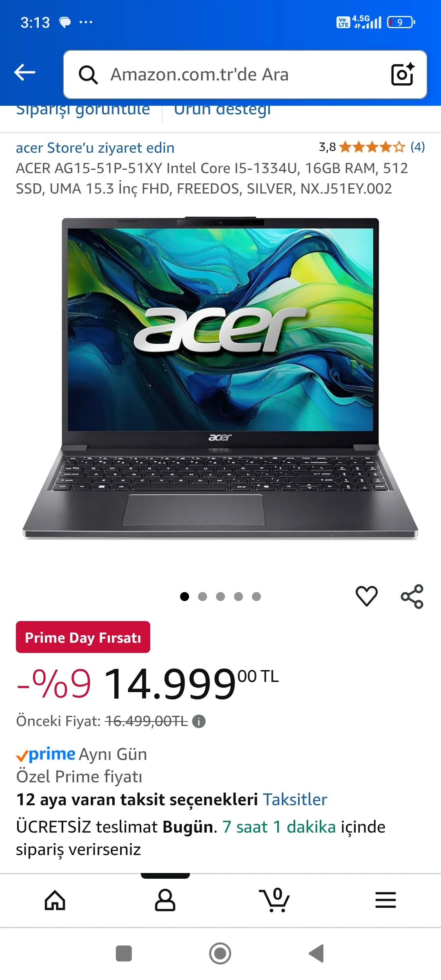This screenshot has height=980, width=441.
Task: Tap the Acer laptop product image
Action: [220, 378]
